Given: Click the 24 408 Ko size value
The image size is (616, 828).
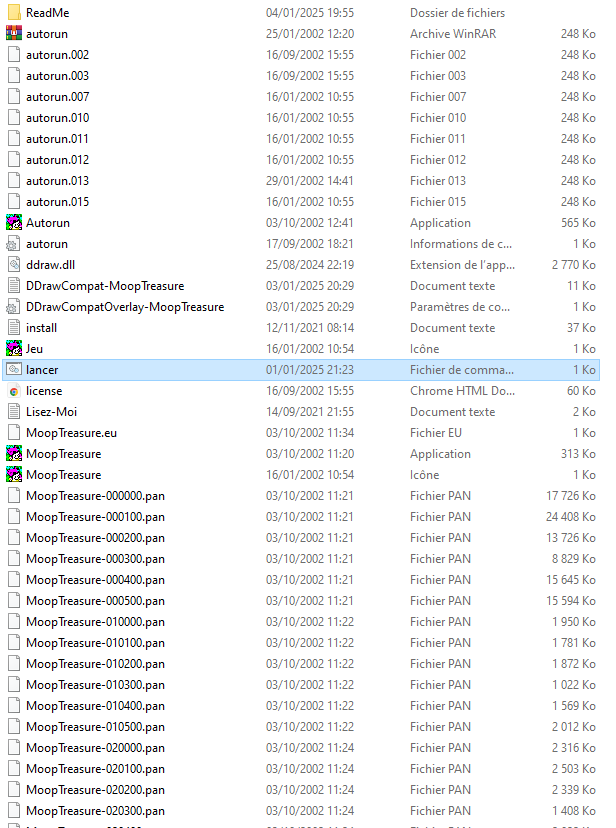Looking at the screenshot, I should point(571,517).
